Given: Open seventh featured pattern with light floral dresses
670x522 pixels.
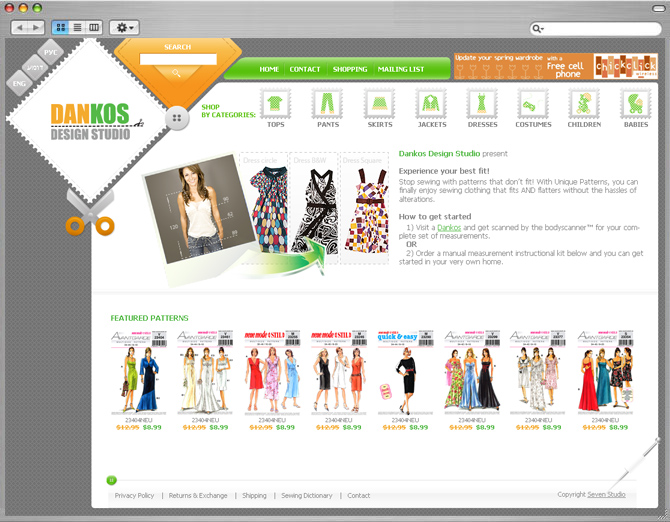Looking at the screenshot, I should point(538,372).
